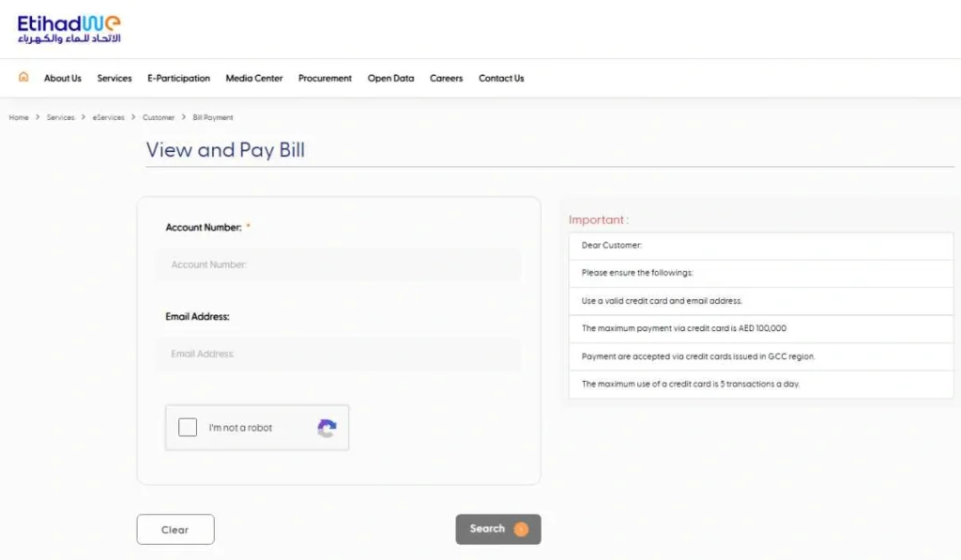
Task: Open the Services menu
Action: [x=114, y=79]
